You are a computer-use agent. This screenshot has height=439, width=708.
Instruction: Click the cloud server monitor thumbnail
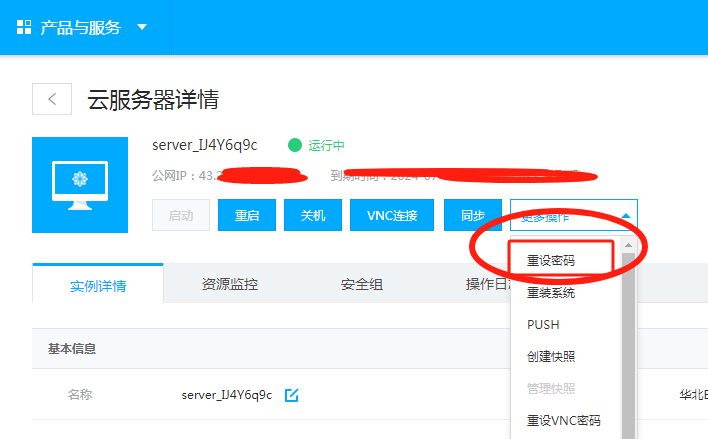tap(80, 185)
